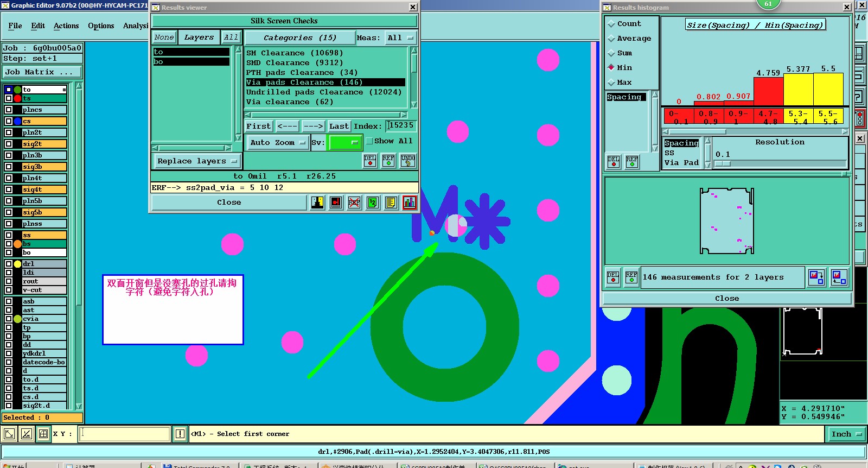The image size is (868, 468).
Task: Click orange dot next to bs layer
Action: (18, 244)
